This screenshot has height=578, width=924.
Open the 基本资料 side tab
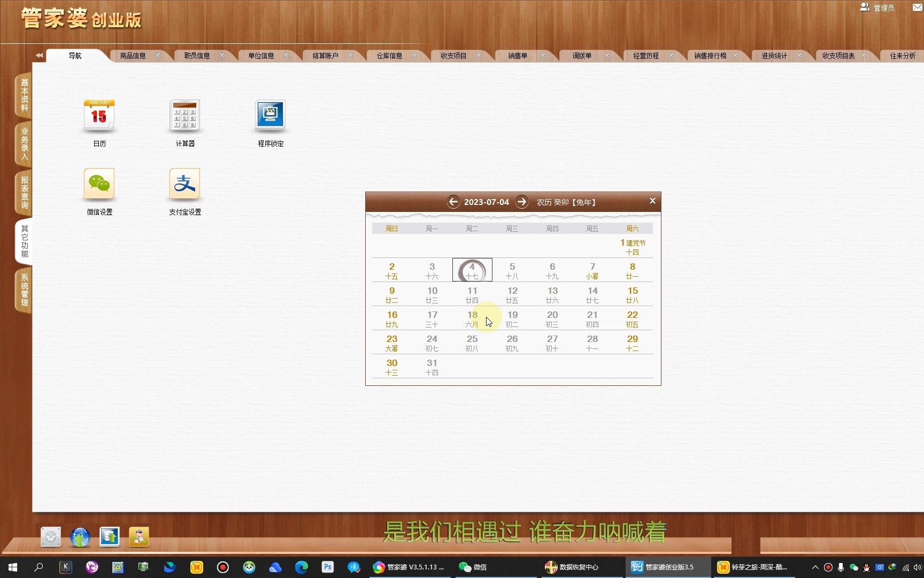pyautogui.click(x=24, y=95)
